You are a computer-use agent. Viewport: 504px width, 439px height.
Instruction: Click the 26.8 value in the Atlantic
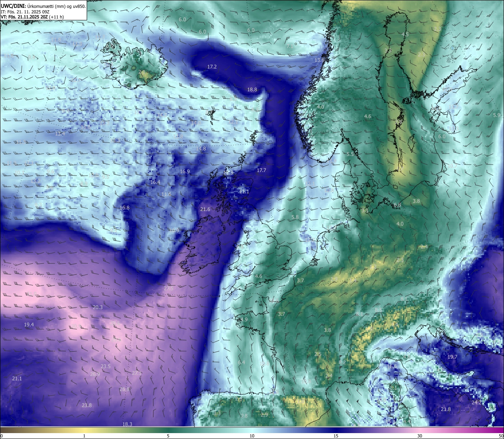(x=124, y=389)
